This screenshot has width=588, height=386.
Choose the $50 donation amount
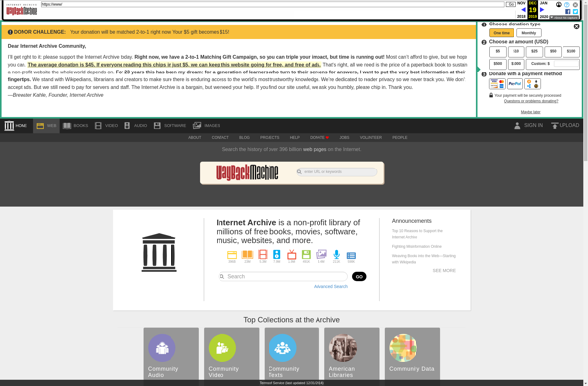[553, 51]
